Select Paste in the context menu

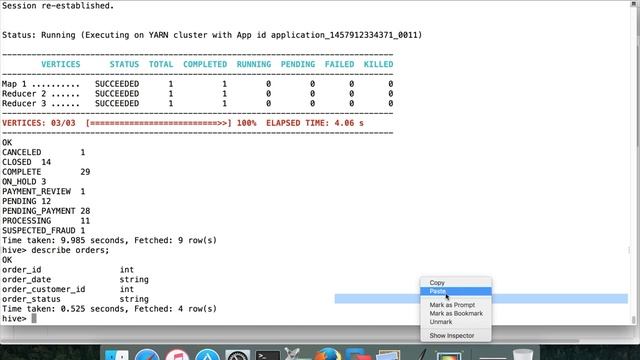click(456, 291)
